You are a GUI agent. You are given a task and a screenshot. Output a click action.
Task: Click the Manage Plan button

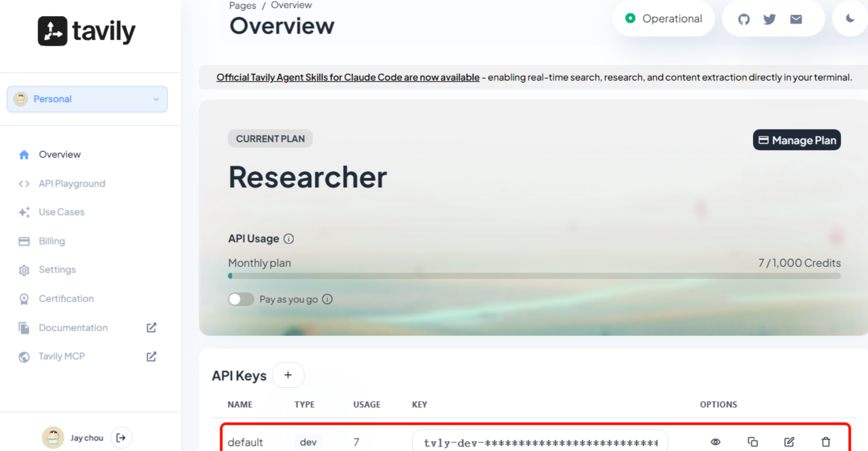[797, 140]
